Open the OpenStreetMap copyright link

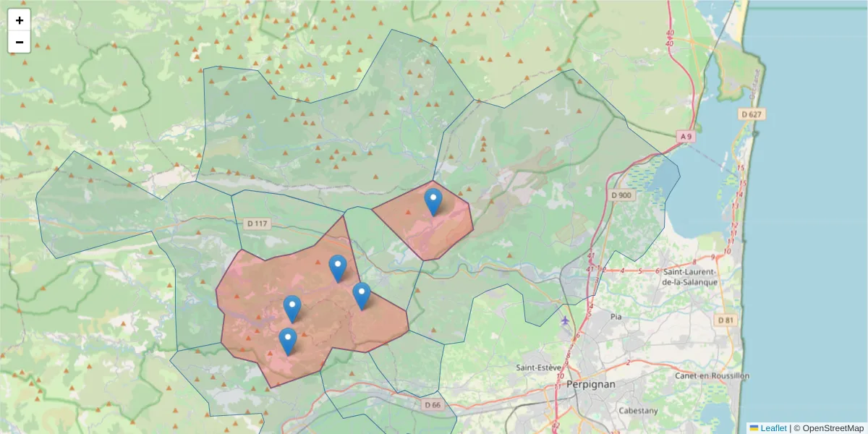833,427
